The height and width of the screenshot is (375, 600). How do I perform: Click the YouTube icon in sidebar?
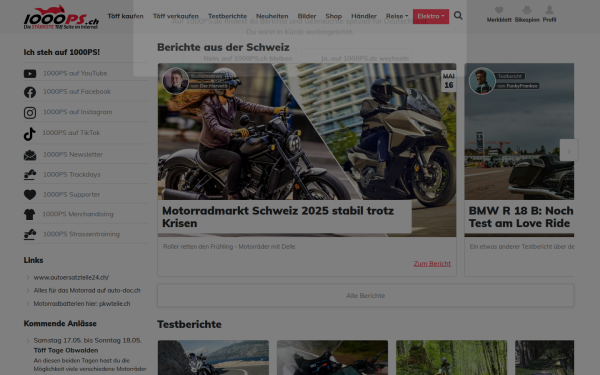pos(30,73)
